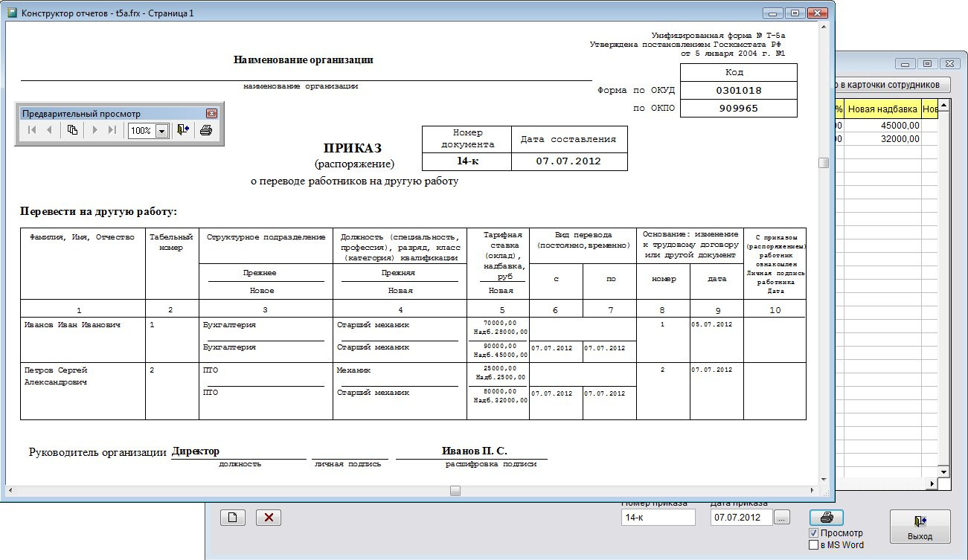Click the name Петров Сергей in the table
This screenshot has height=560, width=968.
(x=56, y=370)
